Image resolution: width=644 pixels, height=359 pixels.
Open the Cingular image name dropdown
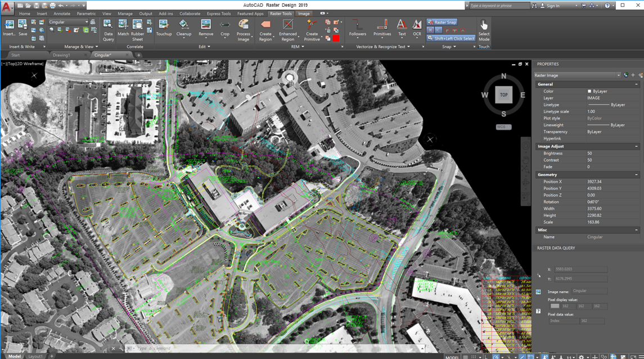click(86, 22)
